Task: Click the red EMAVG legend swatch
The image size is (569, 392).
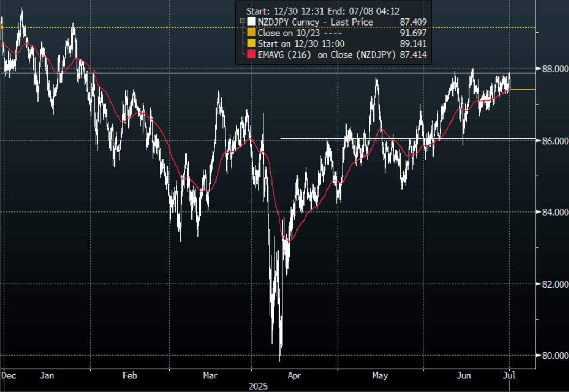Action: pyautogui.click(x=251, y=54)
